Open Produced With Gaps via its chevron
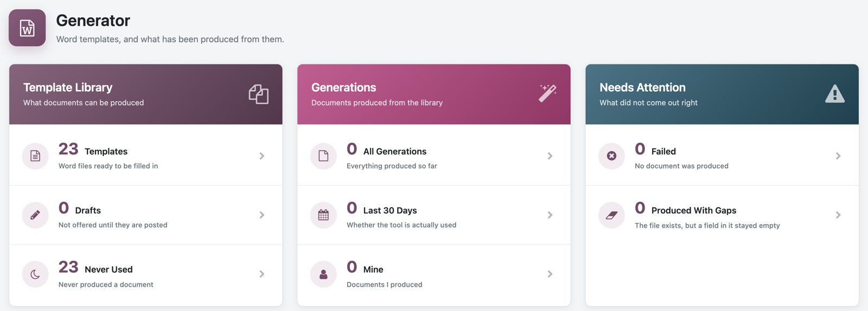The image size is (868, 311). coord(838,215)
